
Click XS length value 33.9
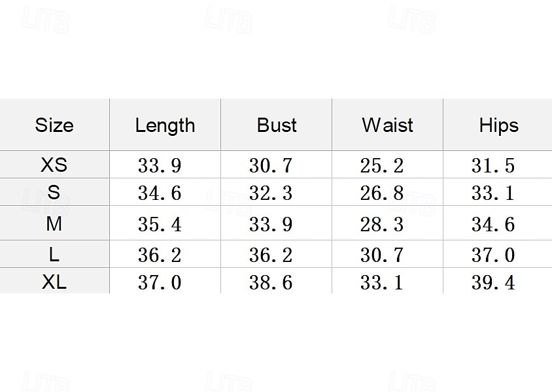160,165
